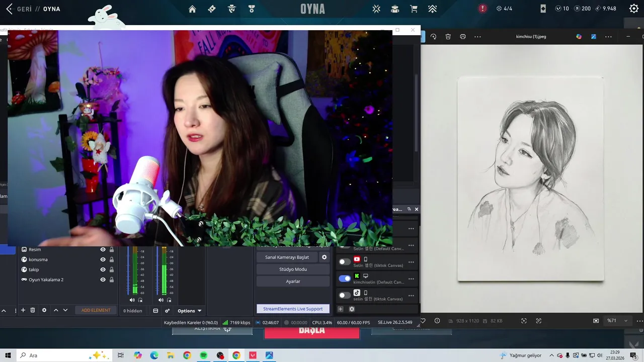Open image info icon in Photos
The image size is (644, 362).
pyautogui.click(x=437, y=321)
